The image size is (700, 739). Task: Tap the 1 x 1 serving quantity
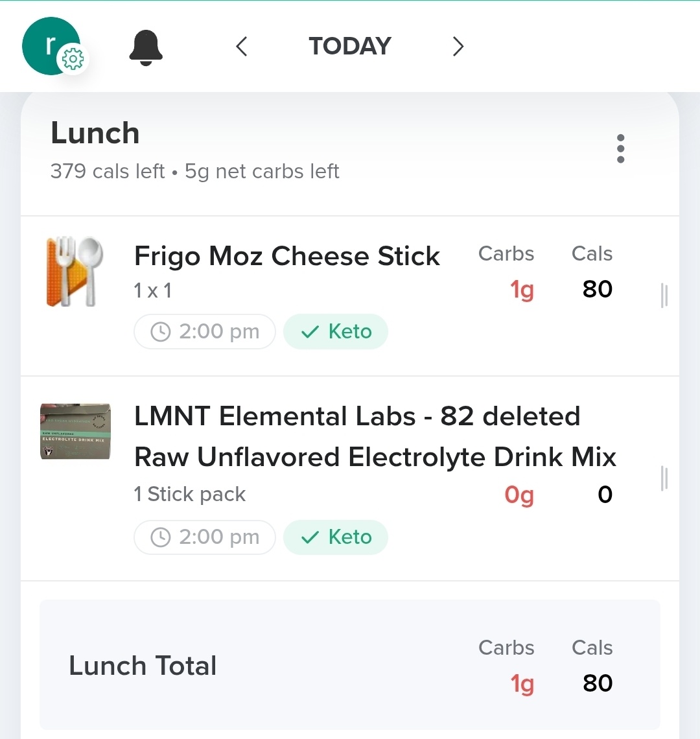pyautogui.click(x=153, y=290)
